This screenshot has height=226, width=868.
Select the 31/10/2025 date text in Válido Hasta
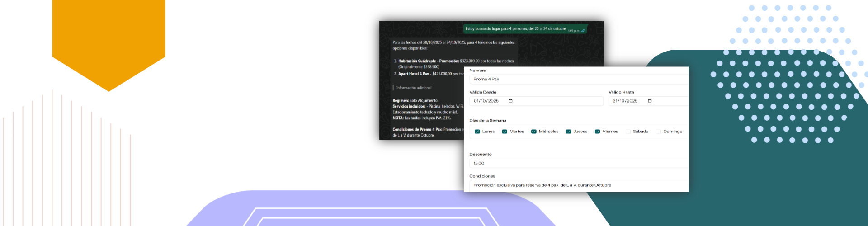(x=625, y=101)
